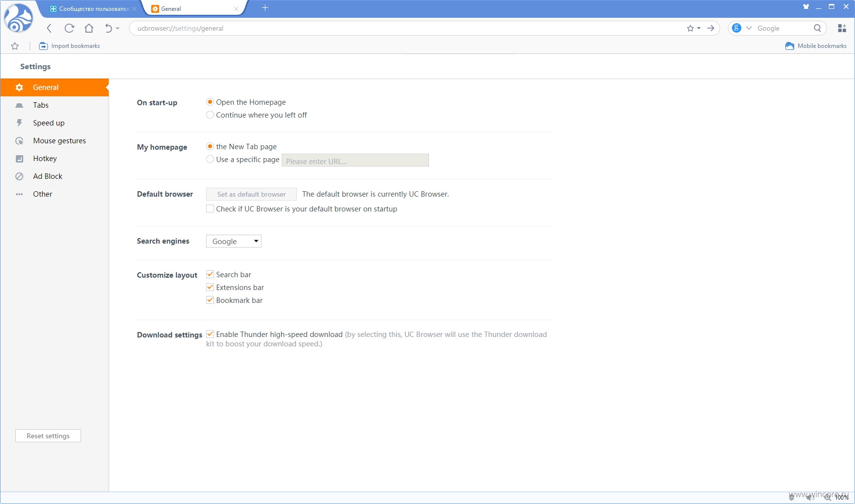Expand the undo closed tabs arrow

(x=118, y=28)
